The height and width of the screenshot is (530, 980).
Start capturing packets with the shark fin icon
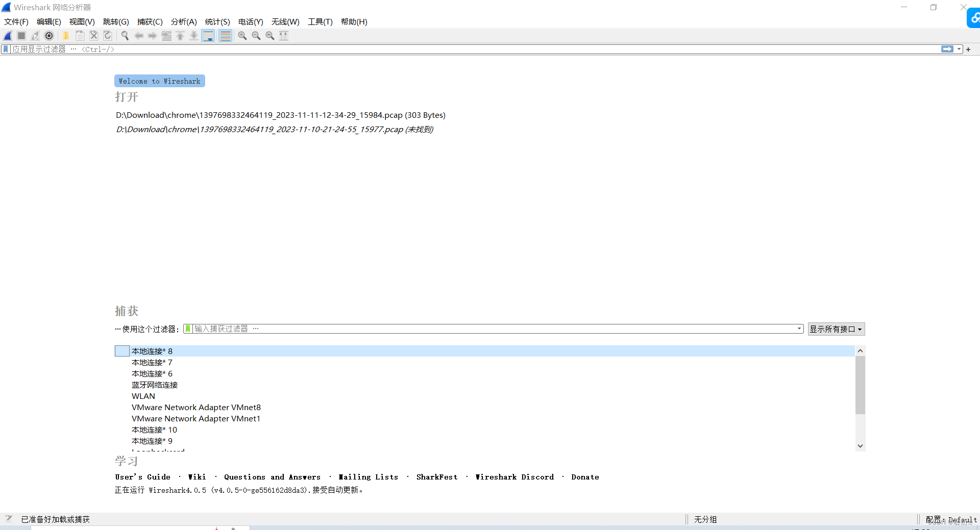click(8, 36)
